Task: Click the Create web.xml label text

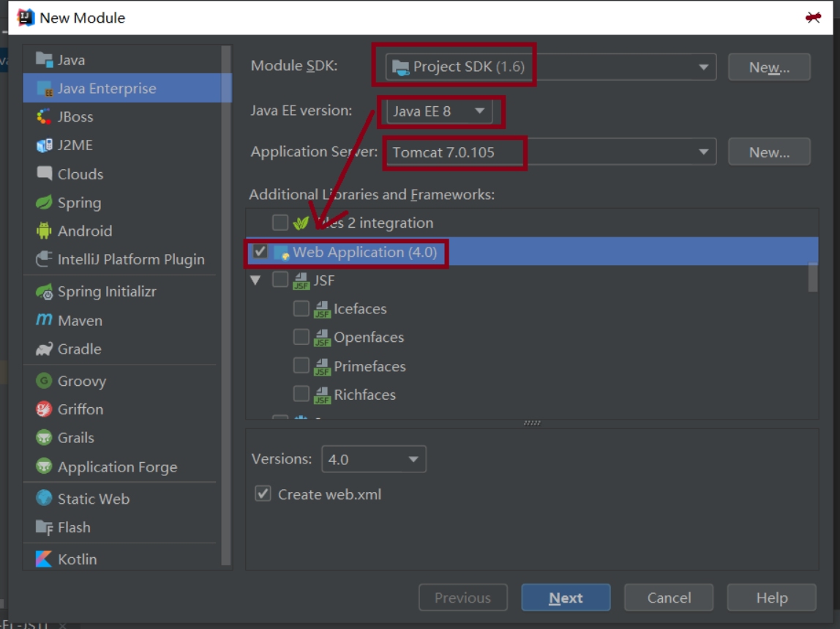Action: [329, 494]
